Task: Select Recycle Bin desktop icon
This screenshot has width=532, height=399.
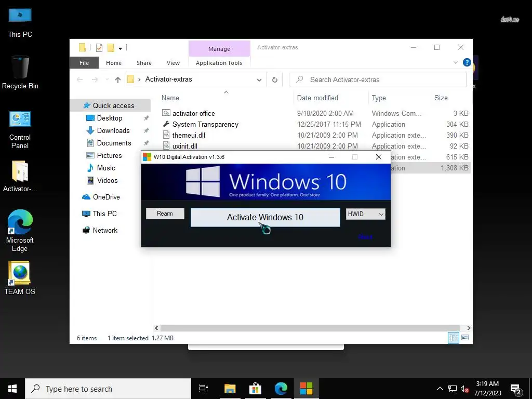Action: [x=20, y=73]
